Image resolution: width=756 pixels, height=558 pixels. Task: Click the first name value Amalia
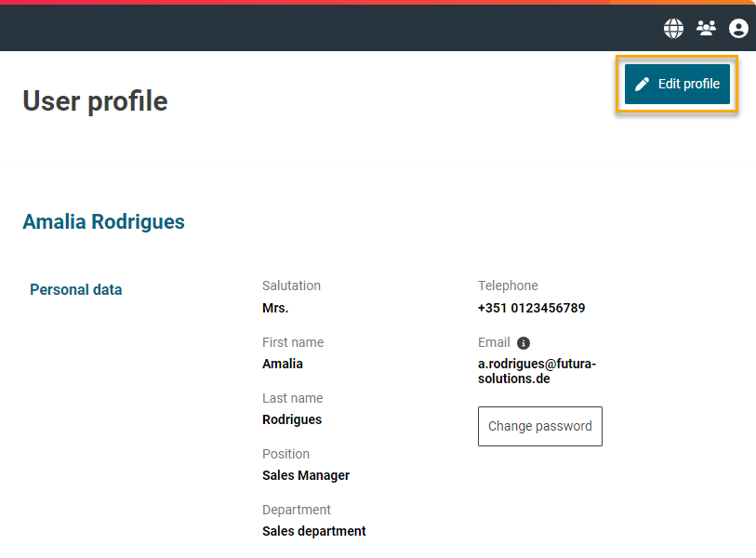click(x=283, y=364)
